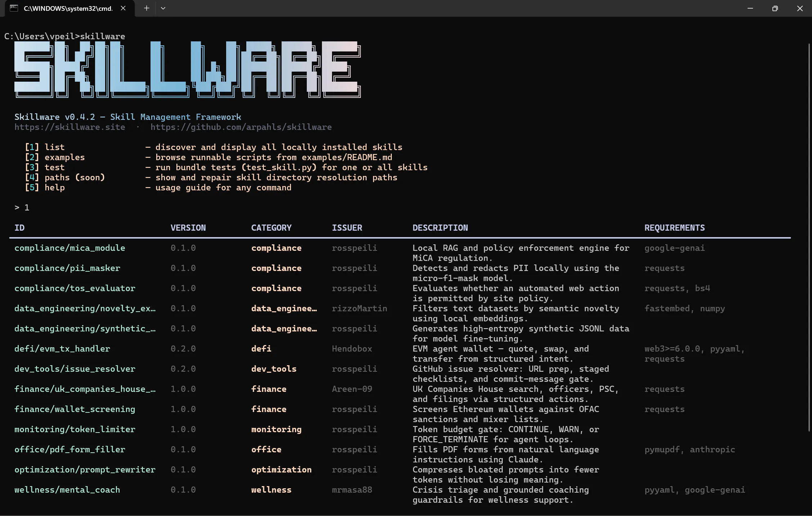Click the VERSION column header

(188, 228)
